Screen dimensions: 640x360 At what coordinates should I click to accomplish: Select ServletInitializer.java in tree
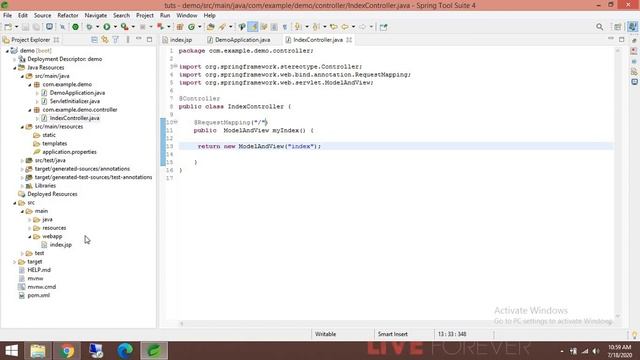(75, 101)
